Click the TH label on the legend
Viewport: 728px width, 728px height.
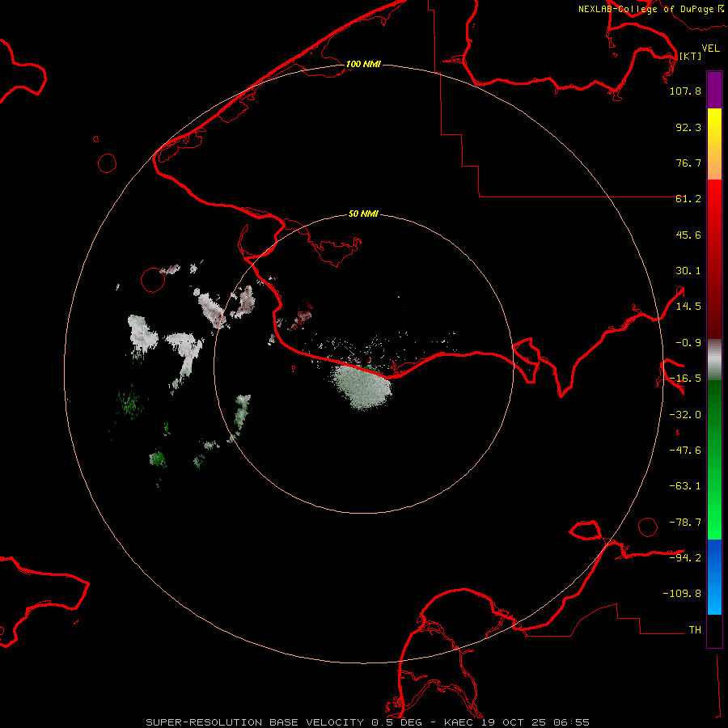pyautogui.click(x=695, y=630)
